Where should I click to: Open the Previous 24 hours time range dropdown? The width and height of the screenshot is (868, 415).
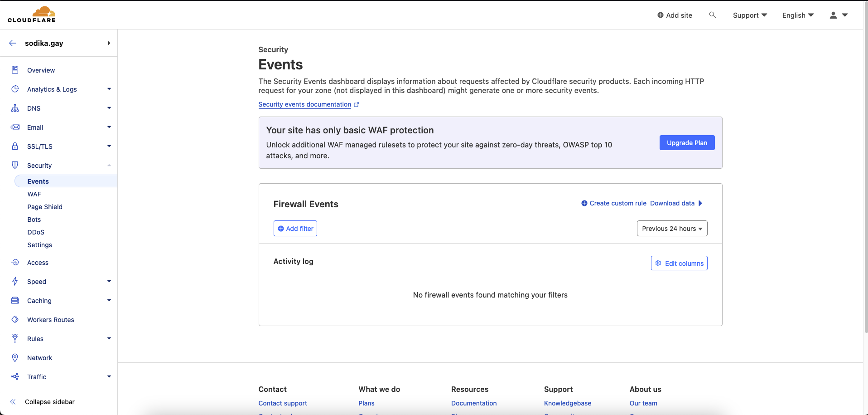coord(672,229)
